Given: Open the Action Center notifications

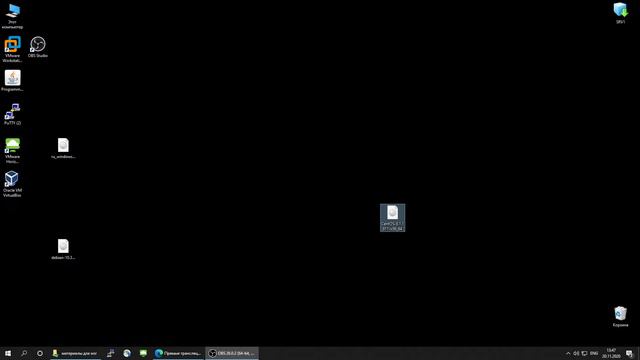Looking at the screenshot, I should coord(629,353).
